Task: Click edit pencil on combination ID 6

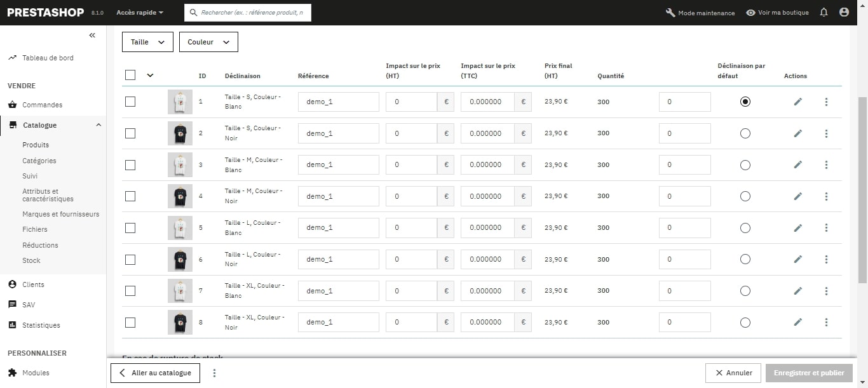Action: [798, 259]
